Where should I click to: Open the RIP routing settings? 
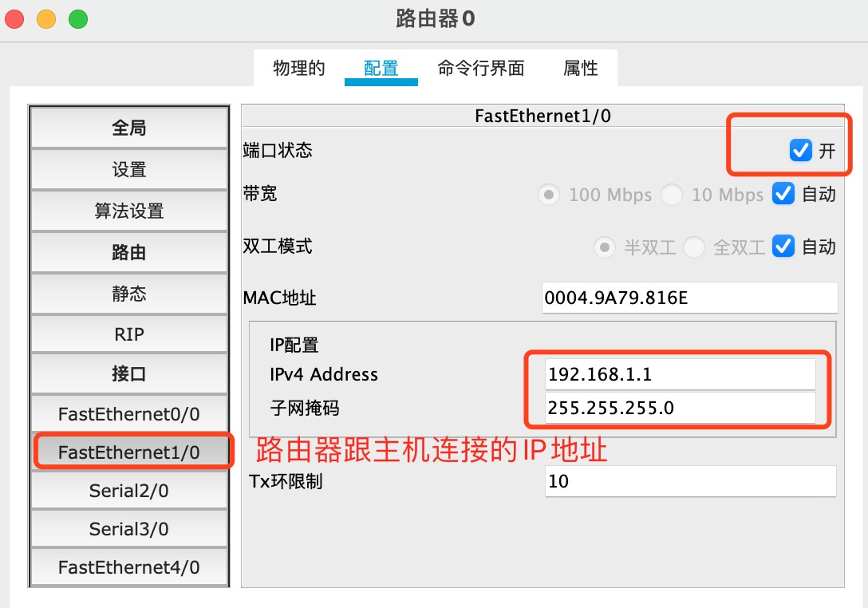click(129, 334)
